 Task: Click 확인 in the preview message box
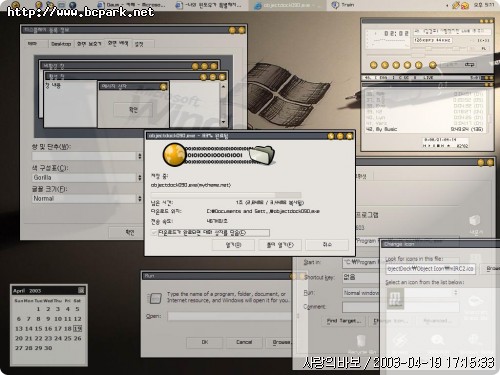[133, 109]
